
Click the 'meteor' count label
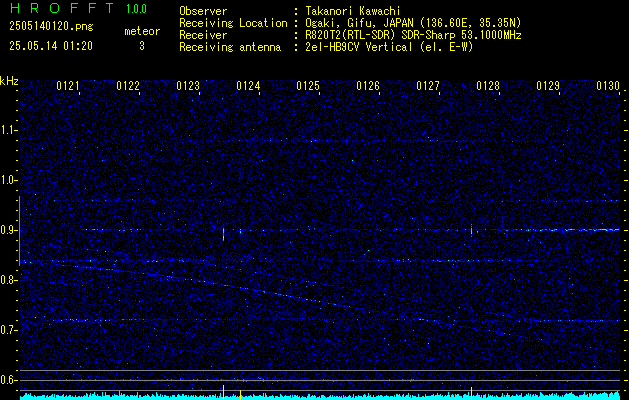142,31
